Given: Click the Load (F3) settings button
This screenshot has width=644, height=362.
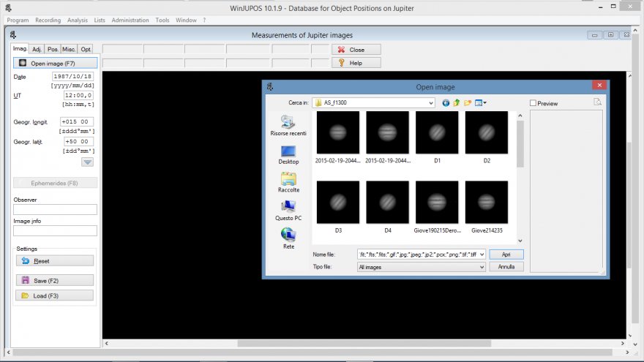Looking at the screenshot, I should tap(55, 295).
